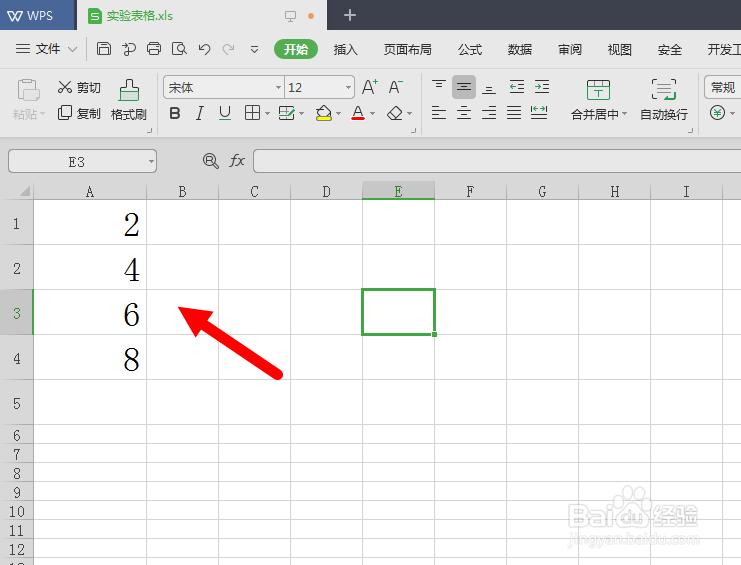The width and height of the screenshot is (741, 565).
Task: Click the WPS home tab
Action: 37,15
